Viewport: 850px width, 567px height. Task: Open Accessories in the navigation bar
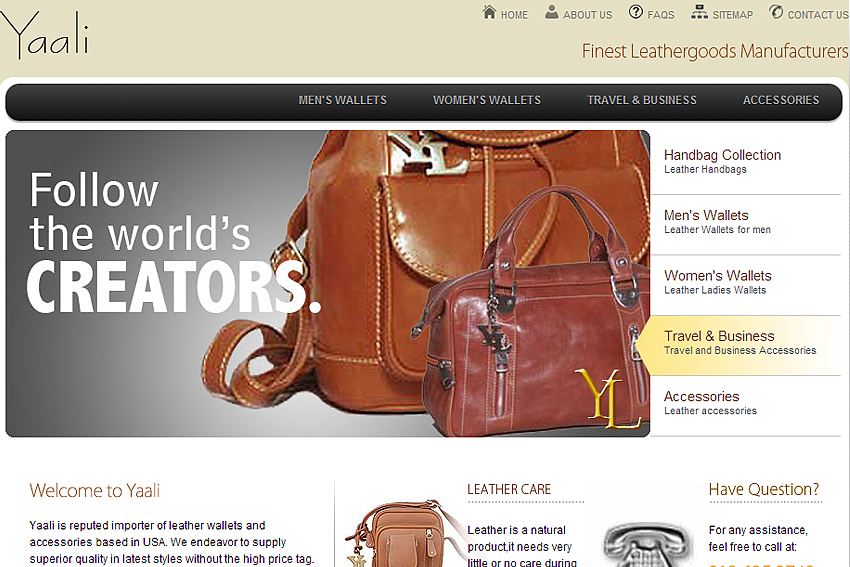click(781, 100)
